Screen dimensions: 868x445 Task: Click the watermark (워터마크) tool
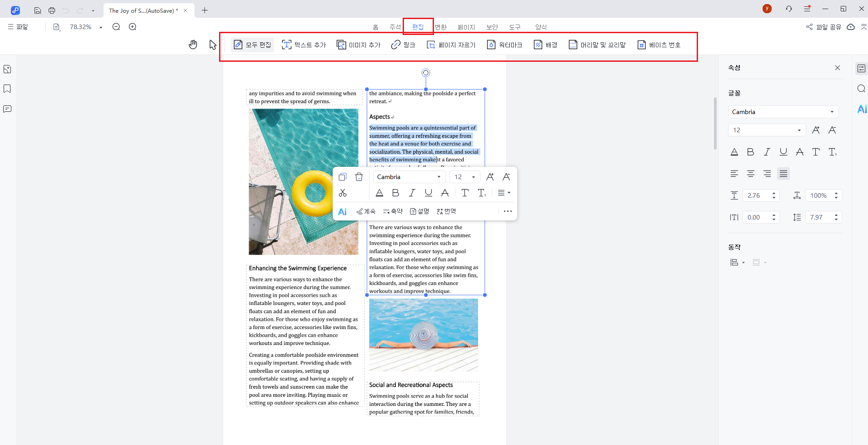[x=504, y=45]
